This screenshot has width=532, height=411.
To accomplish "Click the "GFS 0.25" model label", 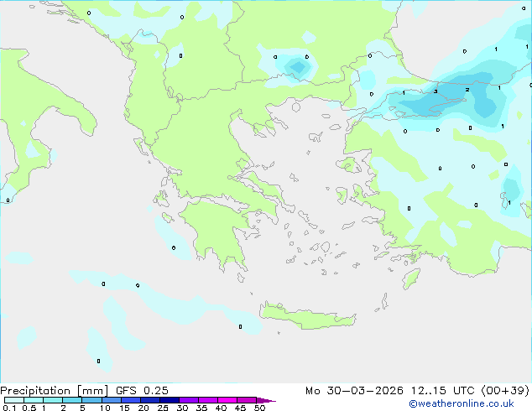I will coord(142,391).
